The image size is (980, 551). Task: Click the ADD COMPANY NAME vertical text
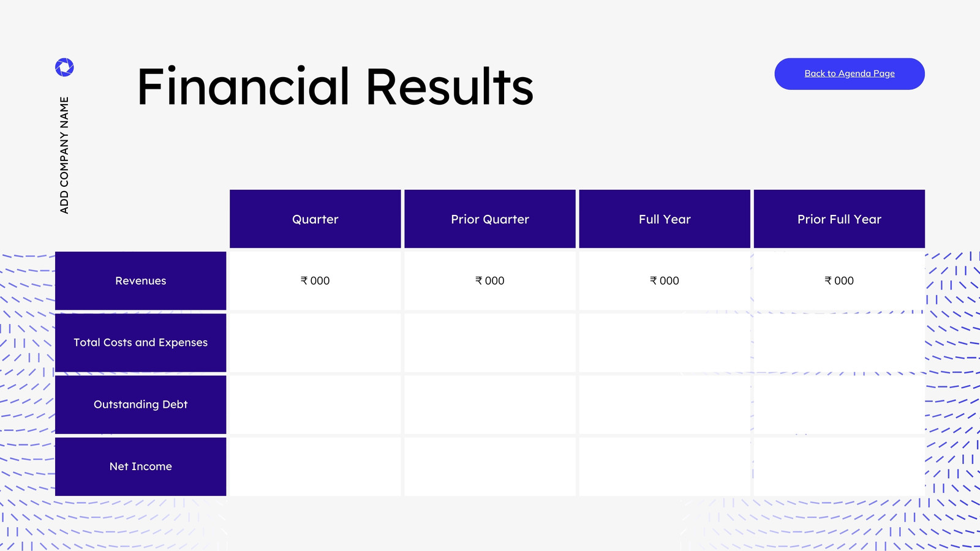click(64, 155)
